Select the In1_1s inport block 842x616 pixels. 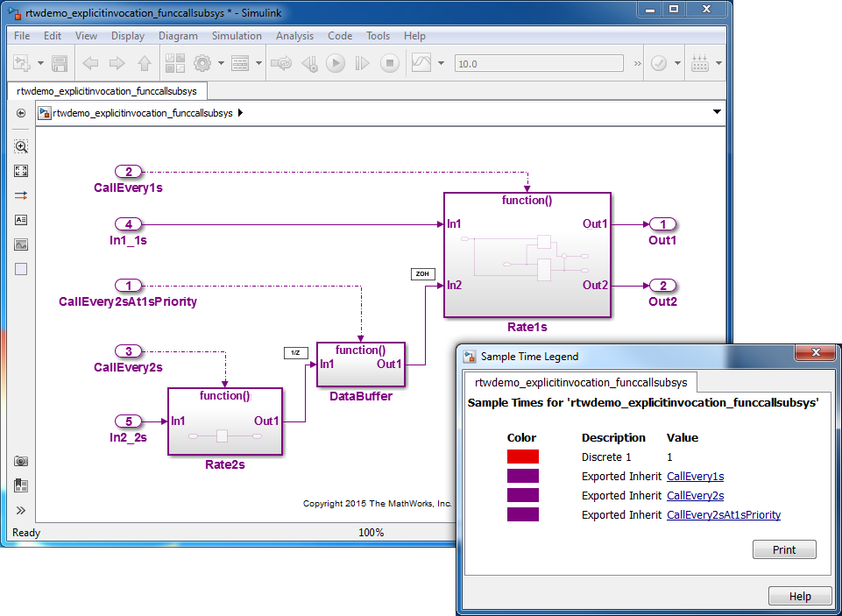[x=128, y=224]
